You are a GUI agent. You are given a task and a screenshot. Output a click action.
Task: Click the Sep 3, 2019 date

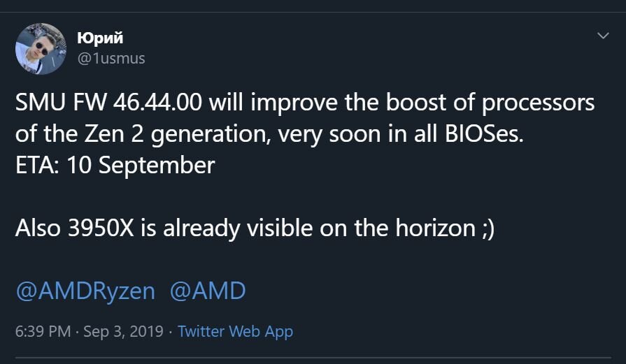pos(123,331)
